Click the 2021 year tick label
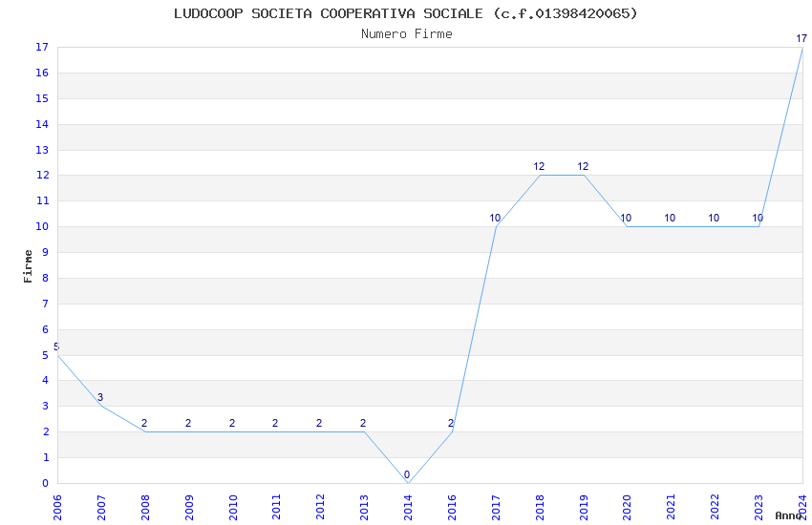 (671, 508)
